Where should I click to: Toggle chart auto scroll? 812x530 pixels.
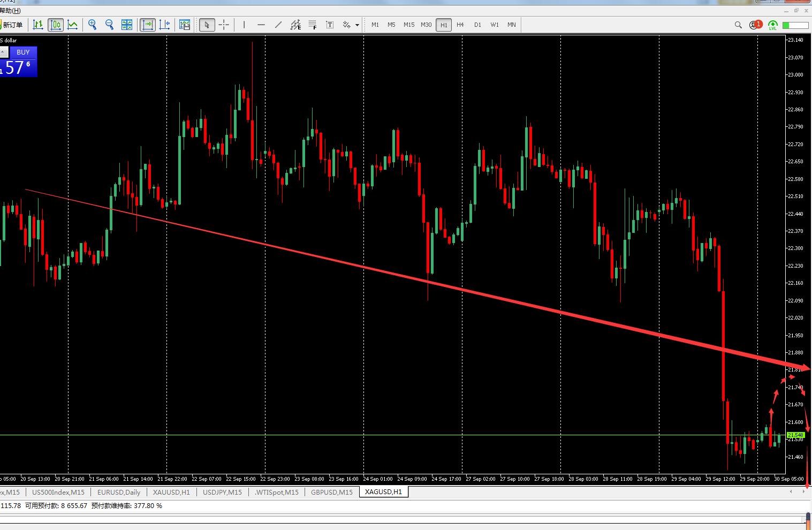pyautogui.click(x=148, y=25)
